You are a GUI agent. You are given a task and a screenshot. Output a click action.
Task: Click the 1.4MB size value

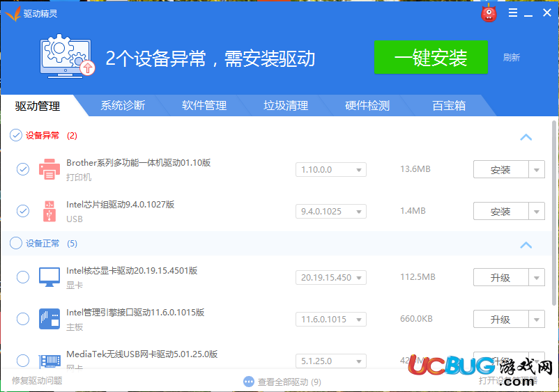pyautogui.click(x=413, y=211)
